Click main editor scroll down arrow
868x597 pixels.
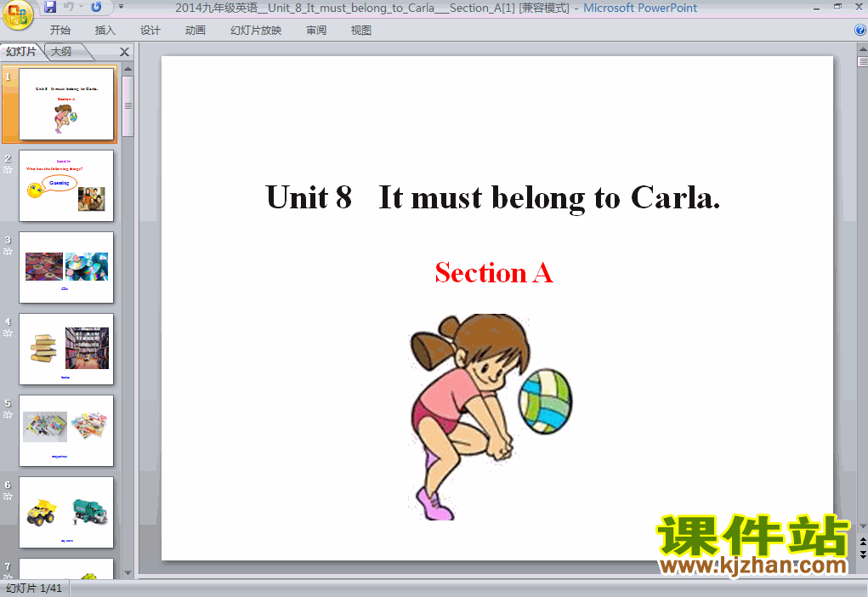tap(863, 526)
